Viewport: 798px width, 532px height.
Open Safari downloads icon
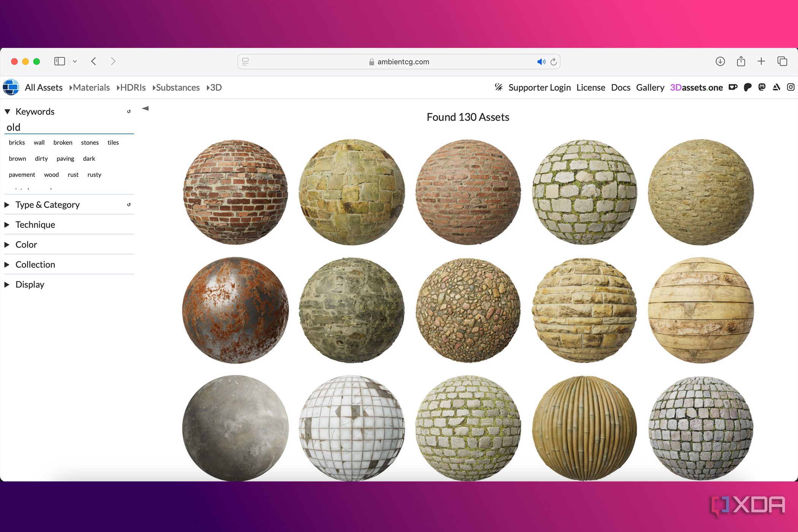click(720, 61)
